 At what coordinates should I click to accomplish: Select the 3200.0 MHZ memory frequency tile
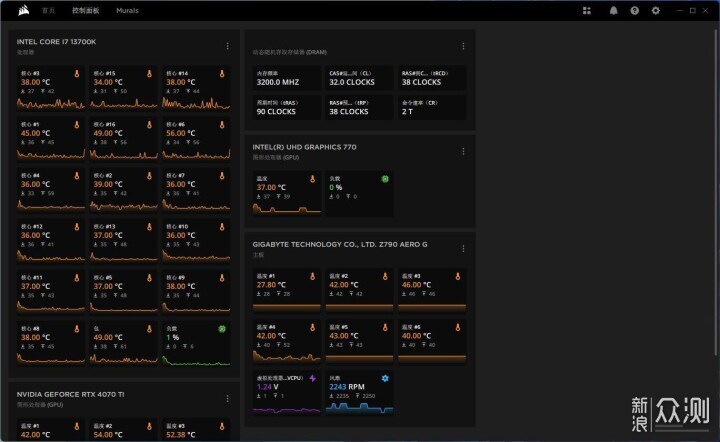pyautogui.click(x=287, y=78)
